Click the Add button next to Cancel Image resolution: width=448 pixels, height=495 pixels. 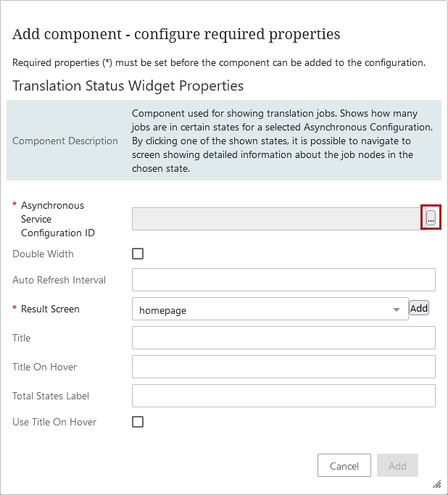(x=397, y=466)
